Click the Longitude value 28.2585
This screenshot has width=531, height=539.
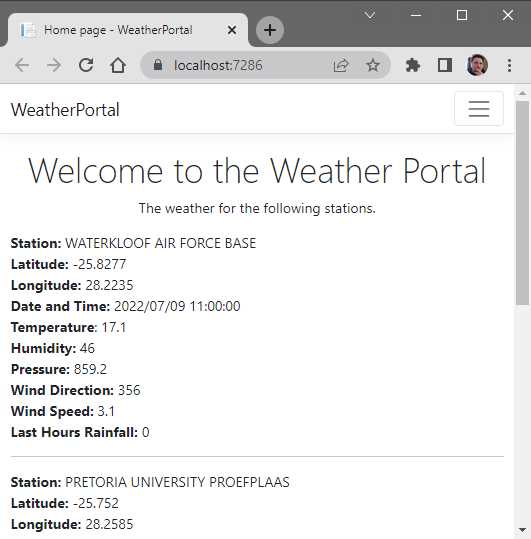(109, 524)
